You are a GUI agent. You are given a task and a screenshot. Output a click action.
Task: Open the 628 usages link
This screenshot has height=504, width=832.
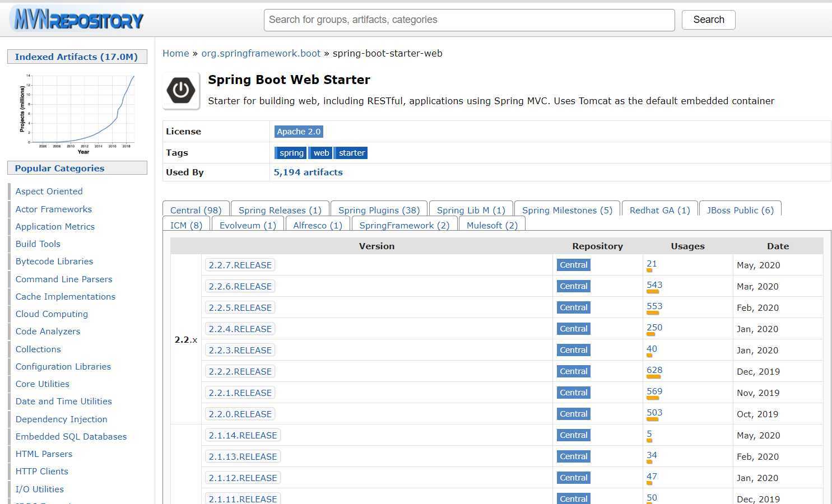[654, 370]
